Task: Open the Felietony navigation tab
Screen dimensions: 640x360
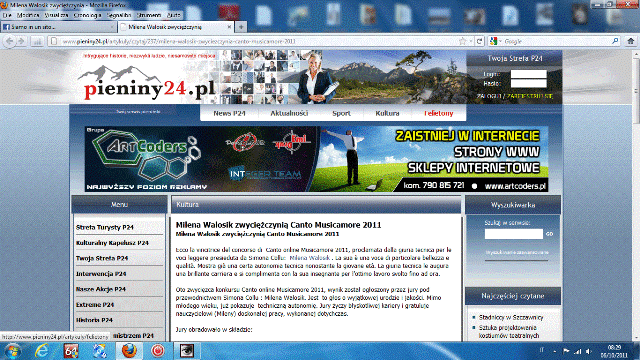Action: [438, 113]
